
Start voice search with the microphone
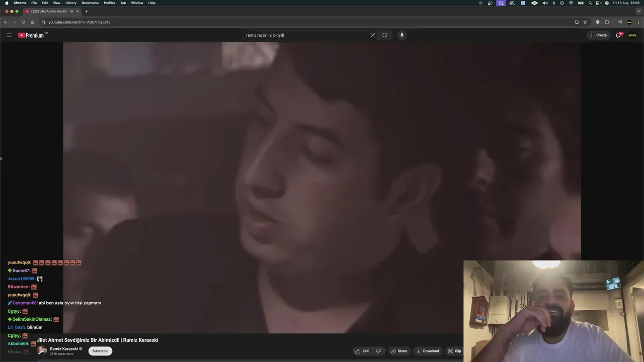click(401, 35)
